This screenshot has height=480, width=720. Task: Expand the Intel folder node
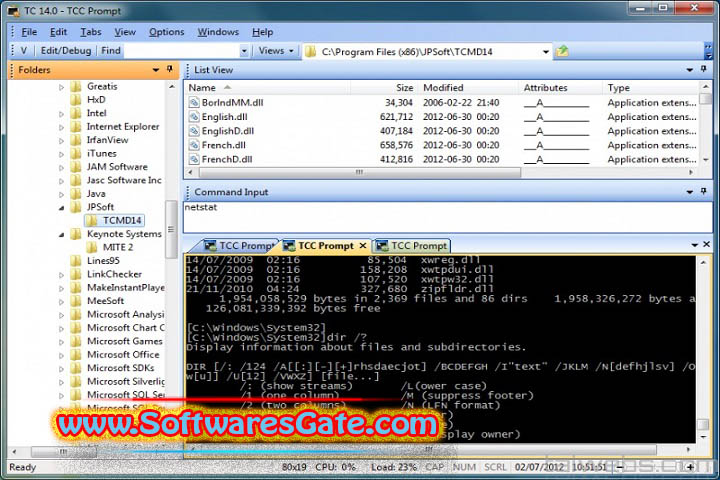61,114
